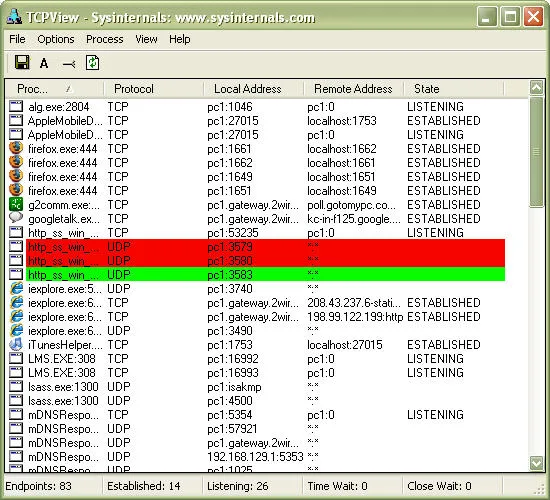
Task: Click the Firefox icon for pc1:1661 row
Action: [x=16, y=148]
